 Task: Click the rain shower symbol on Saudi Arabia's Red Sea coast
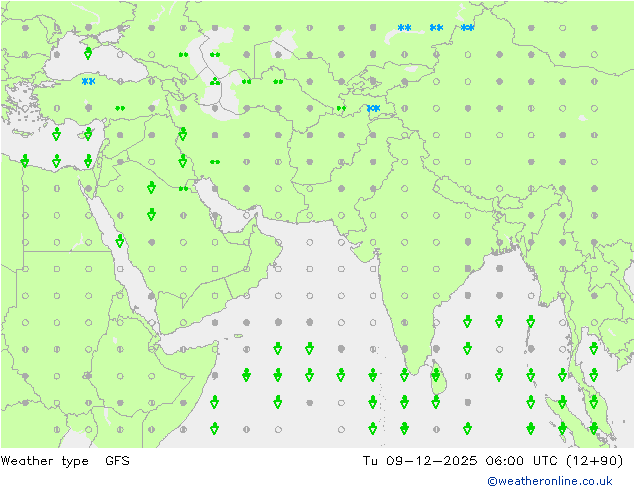[120, 241]
